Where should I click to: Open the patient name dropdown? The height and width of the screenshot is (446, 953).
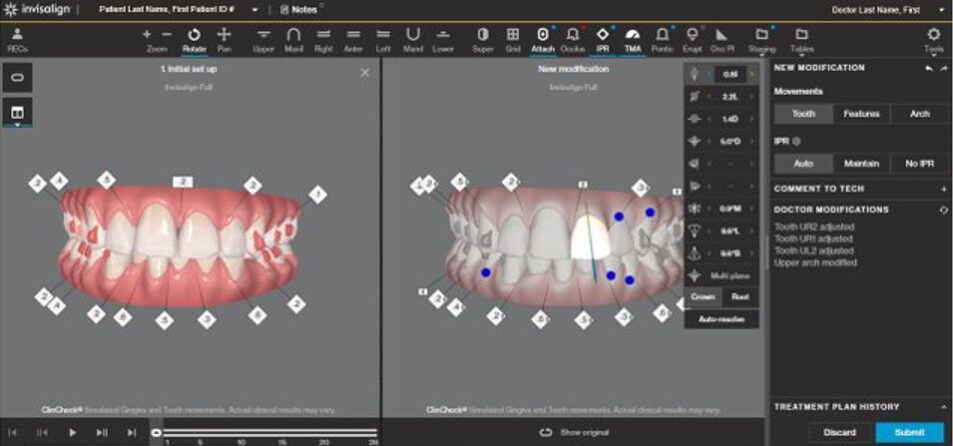(255, 10)
